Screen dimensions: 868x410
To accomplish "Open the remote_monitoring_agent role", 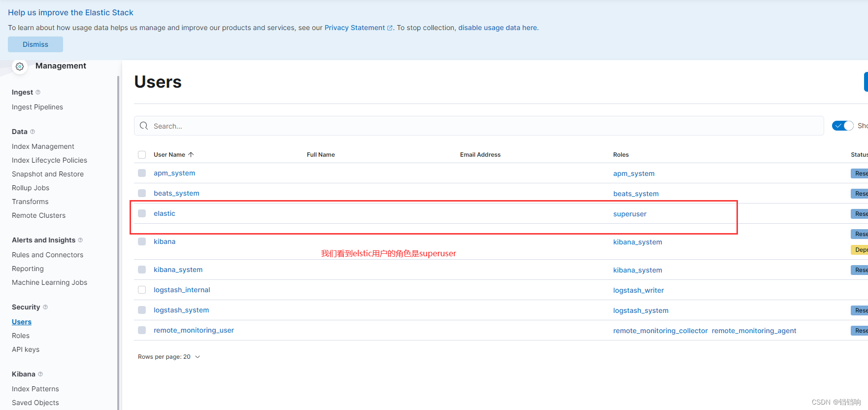I will [754, 331].
